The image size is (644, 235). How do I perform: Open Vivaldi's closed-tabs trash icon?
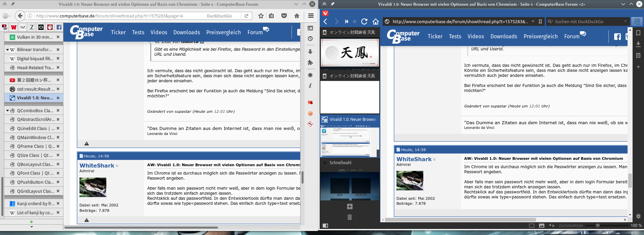pyautogui.click(x=350, y=217)
